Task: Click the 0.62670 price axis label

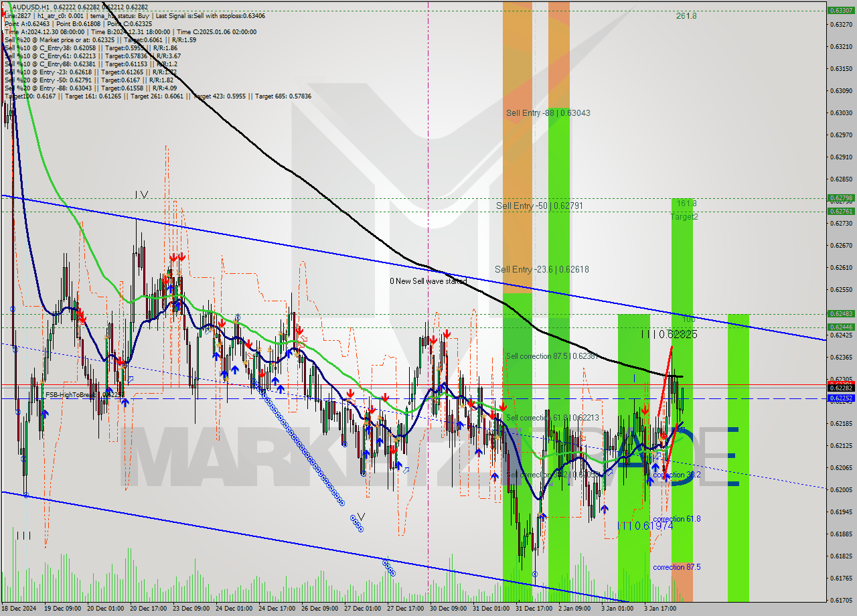Action: [840, 246]
